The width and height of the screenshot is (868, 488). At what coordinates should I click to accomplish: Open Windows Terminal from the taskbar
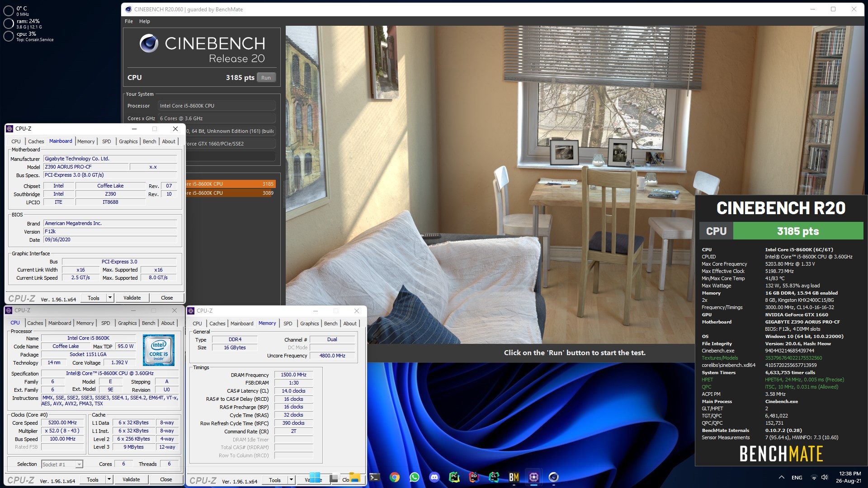(374, 477)
